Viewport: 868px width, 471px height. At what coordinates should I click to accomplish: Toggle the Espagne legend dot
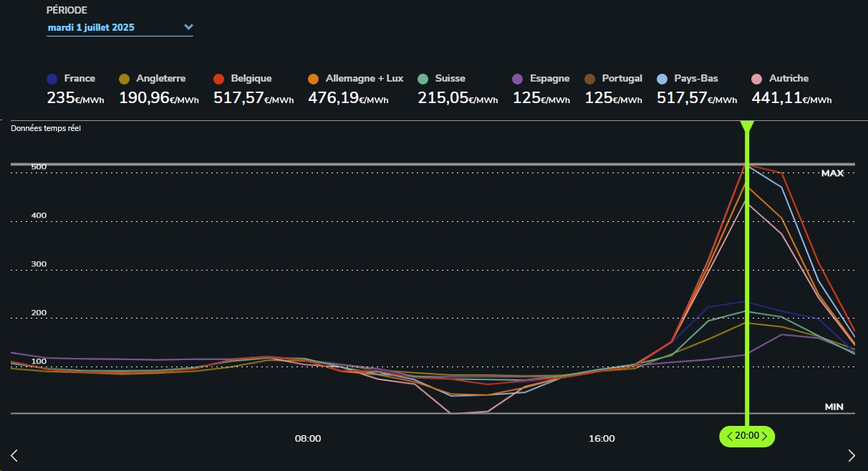click(x=518, y=79)
